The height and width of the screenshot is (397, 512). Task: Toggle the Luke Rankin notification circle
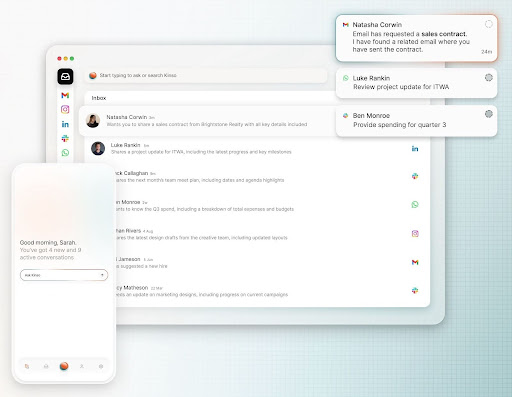tap(489, 78)
